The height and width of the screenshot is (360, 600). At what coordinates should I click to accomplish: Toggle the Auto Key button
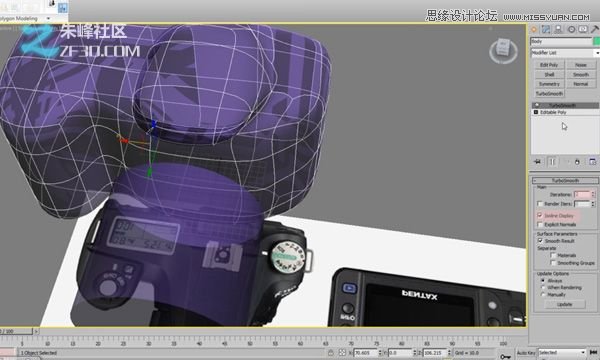pyautogui.click(x=526, y=353)
